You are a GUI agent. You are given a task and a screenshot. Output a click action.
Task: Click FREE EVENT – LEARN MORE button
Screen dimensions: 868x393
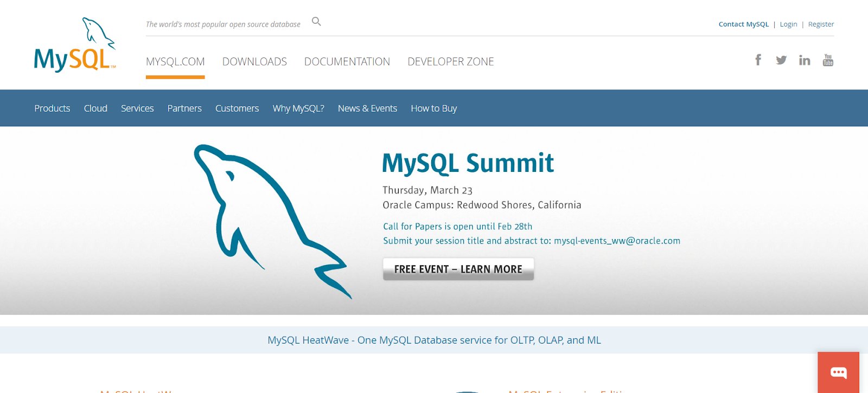[x=458, y=269]
